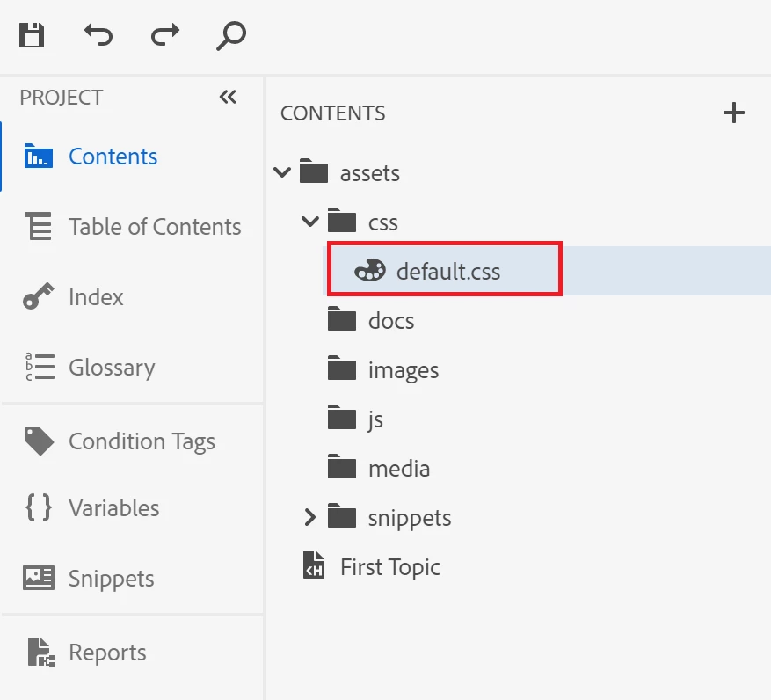
Task: Select the docs folder label
Action: [x=391, y=321]
